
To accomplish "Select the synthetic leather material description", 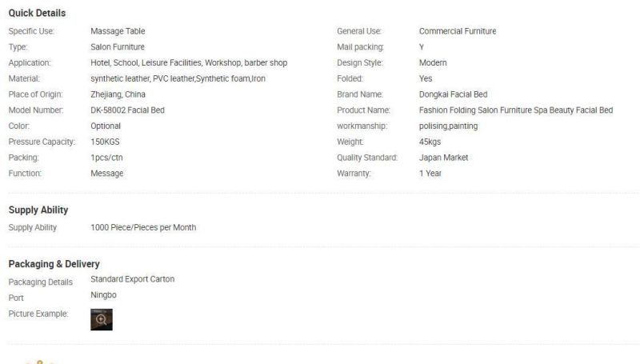I will coord(178,78).
